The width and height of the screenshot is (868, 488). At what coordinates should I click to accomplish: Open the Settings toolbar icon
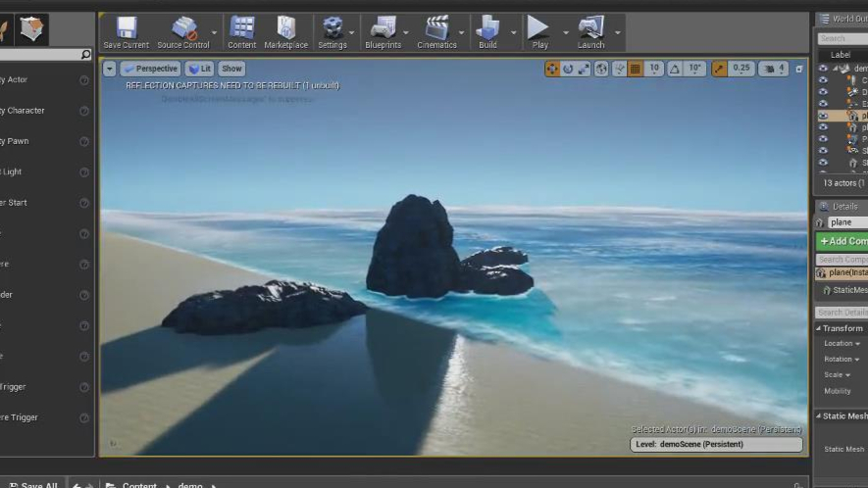(x=332, y=32)
